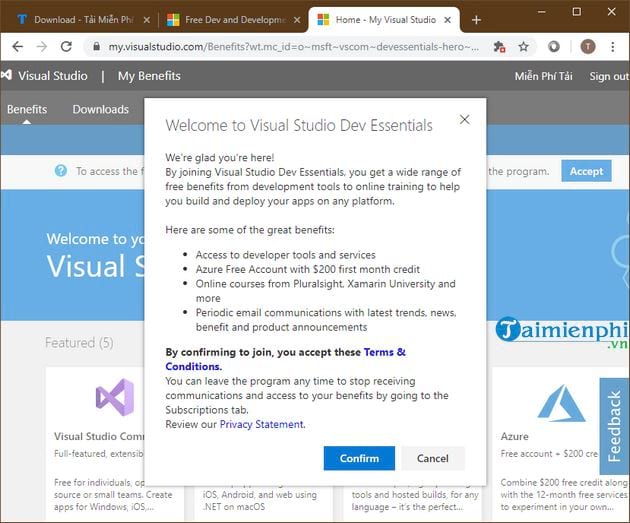The image size is (630, 523).
Task: Open the Privacy Statement link
Action: [262, 424]
